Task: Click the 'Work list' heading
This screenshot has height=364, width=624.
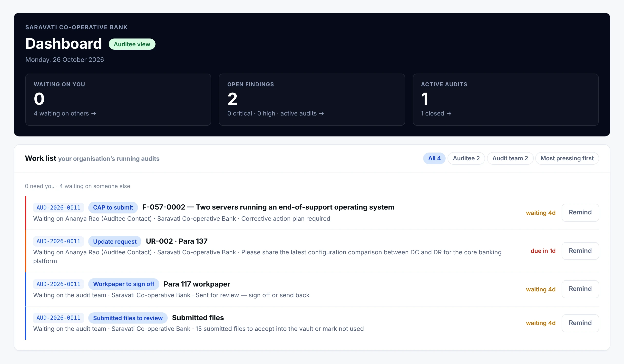Action: click(x=41, y=158)
